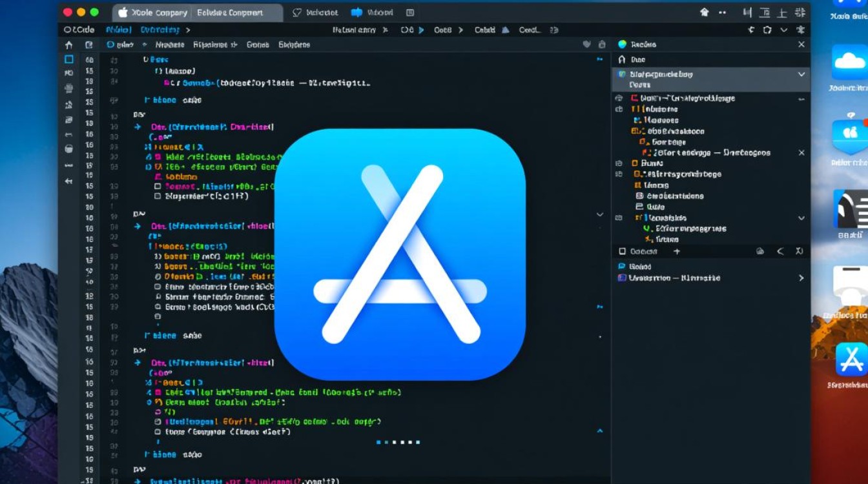Click the lock icon above the code editor
The image size is (868, 484).
[x=602, y=45]
